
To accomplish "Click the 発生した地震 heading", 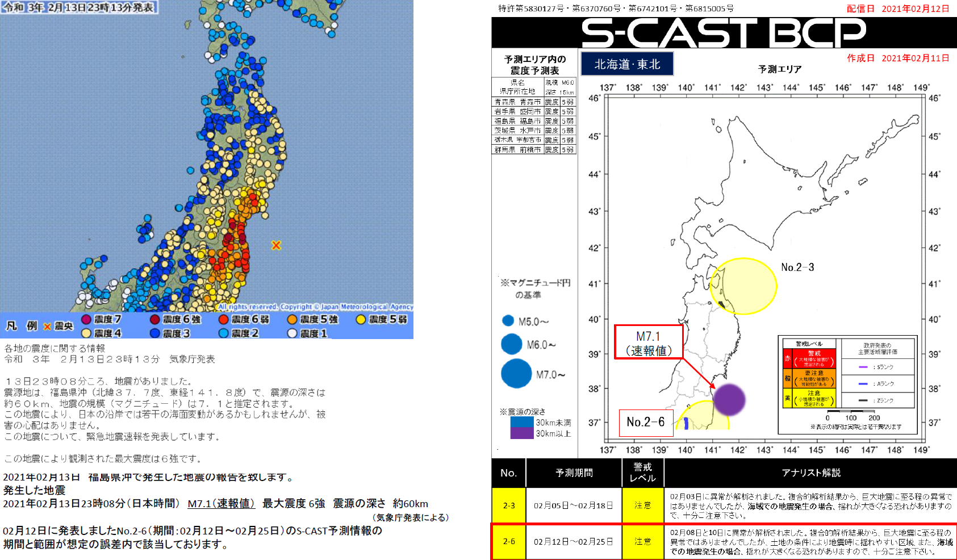I will (x=34, y=490).
